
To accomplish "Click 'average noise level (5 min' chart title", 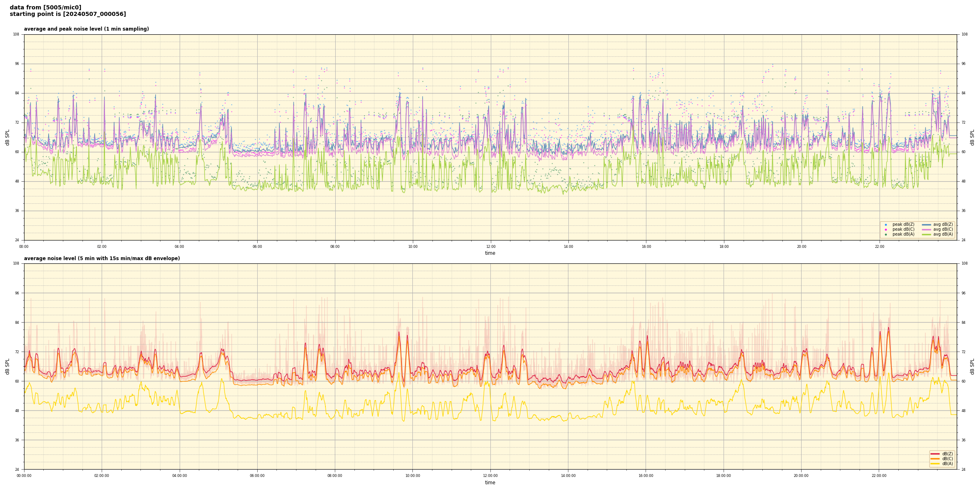I will pos(102,258).
